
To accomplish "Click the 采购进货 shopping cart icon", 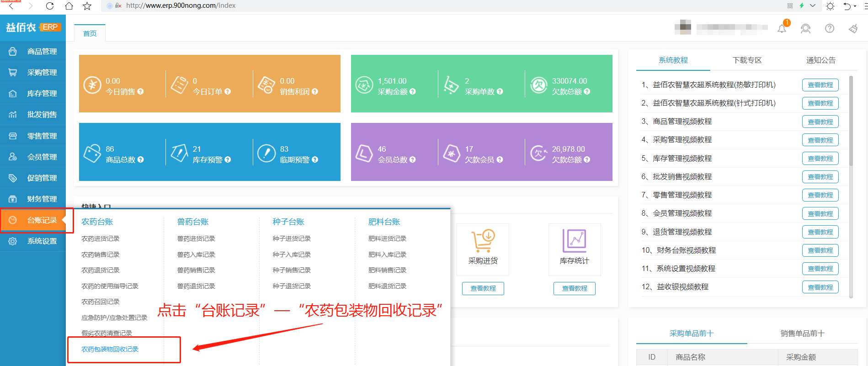I will [483, 241].
